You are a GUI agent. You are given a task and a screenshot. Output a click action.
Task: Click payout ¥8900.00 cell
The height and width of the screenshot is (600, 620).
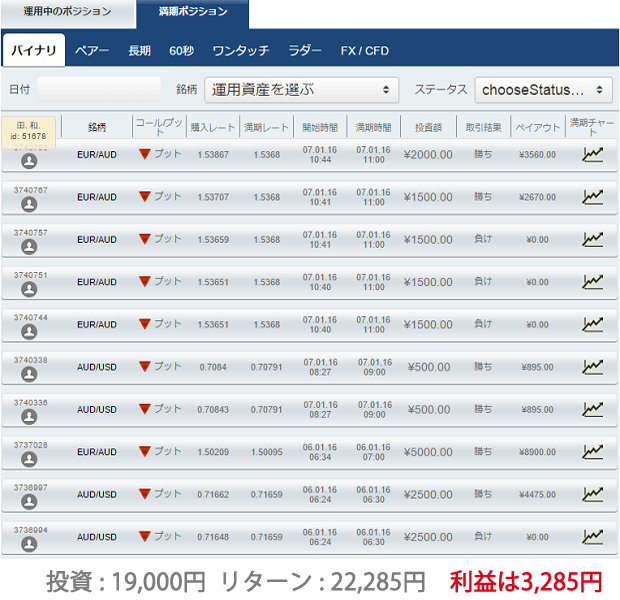pyautogui.click(x=537, y=452)
